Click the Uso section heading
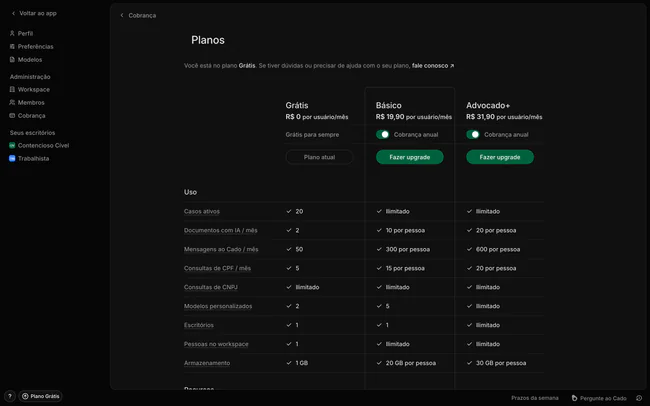The image size is (650, 406). point(190,192)
